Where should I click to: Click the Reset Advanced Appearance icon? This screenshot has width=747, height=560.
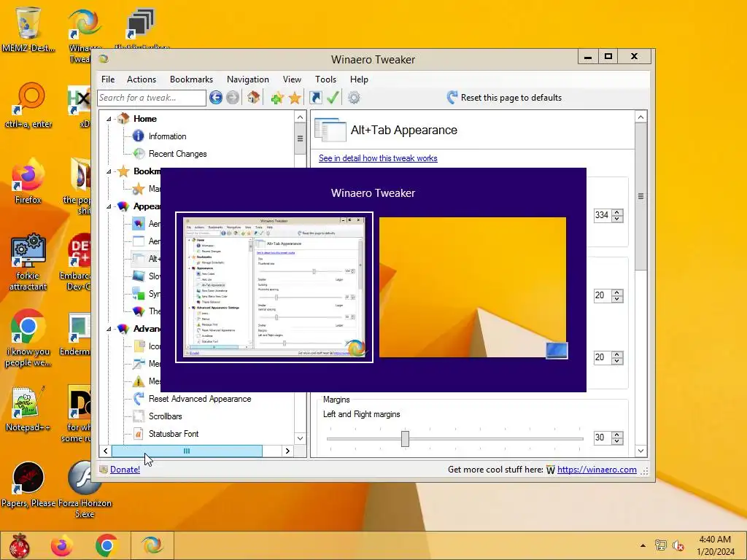[x=139, y=399]
